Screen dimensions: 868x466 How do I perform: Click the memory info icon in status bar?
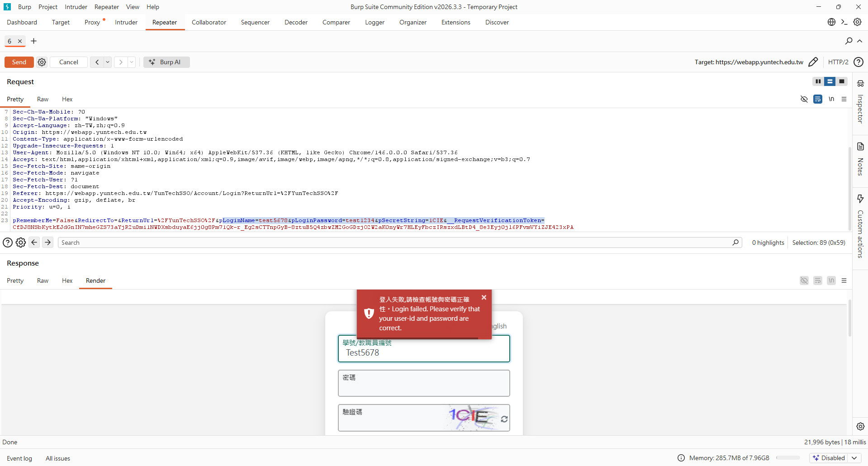coord(681,458)
